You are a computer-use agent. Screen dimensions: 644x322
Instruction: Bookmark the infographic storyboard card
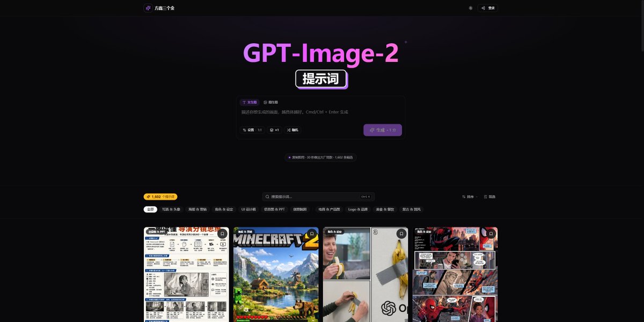pyautogui.click(x=222, y=234)
